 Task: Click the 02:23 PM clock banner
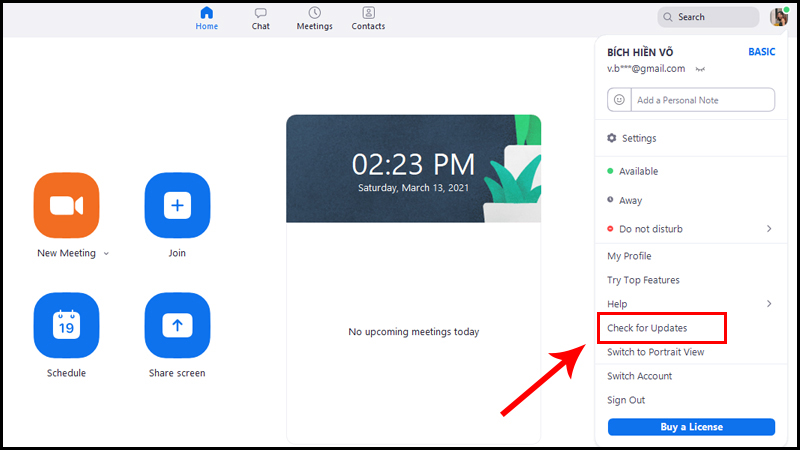coord(413,168)
